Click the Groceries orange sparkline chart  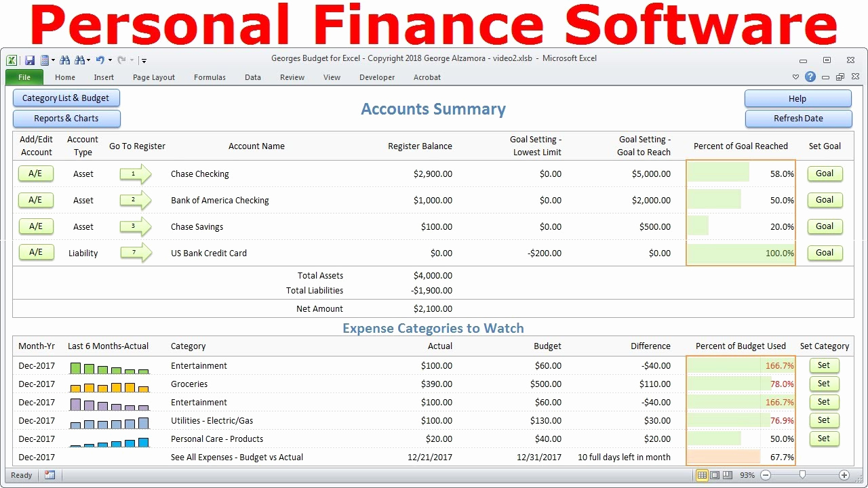click(109, 388)
